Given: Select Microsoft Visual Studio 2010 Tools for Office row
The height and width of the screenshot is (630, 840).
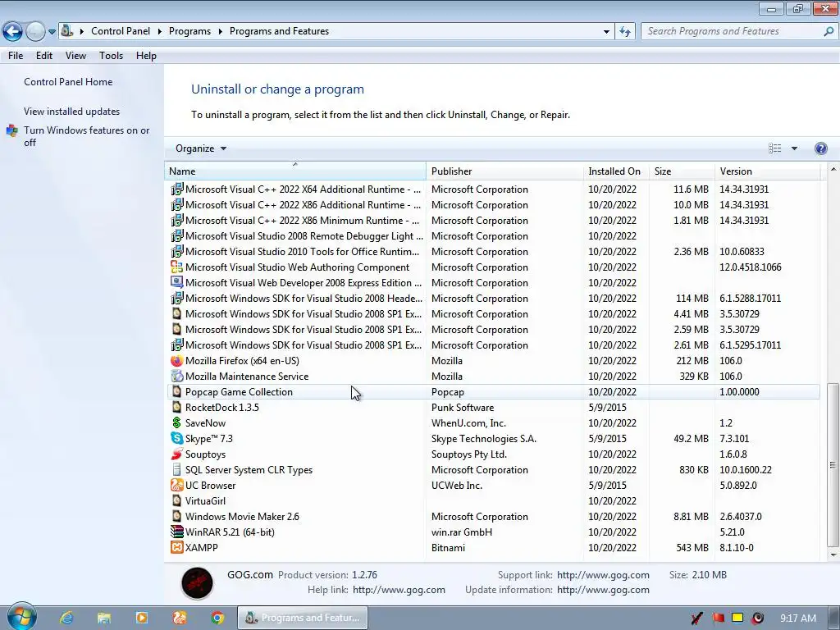Looking at the screenshot, I should (493, 251).
